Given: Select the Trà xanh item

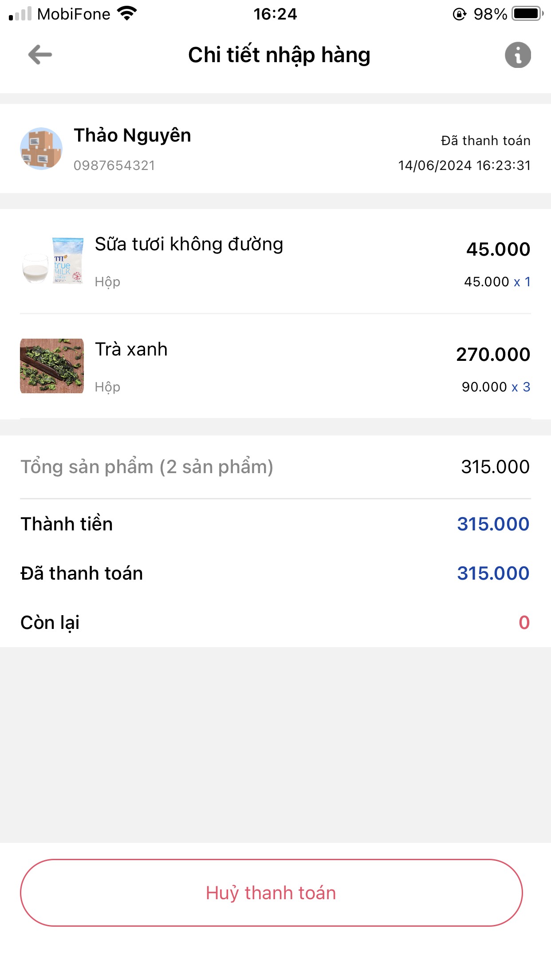Looking at the screenshot, I should coord(131,350).
